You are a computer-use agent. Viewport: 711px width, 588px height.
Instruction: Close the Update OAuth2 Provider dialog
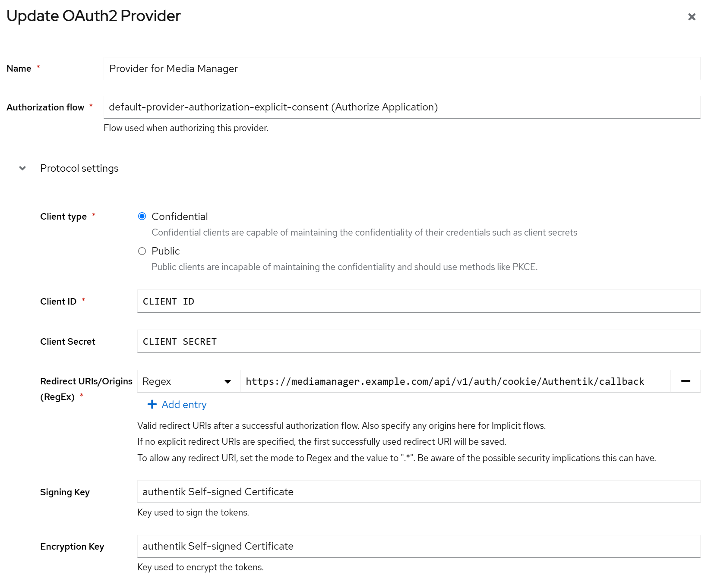click(x=692, y=17)
